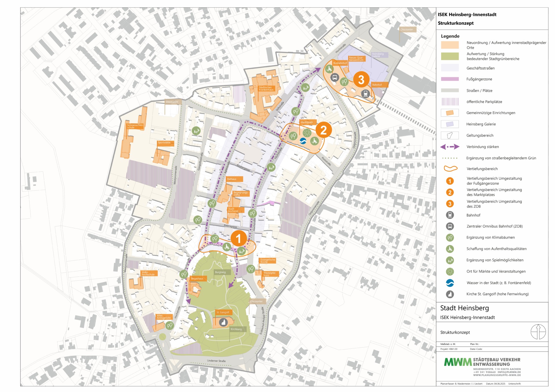Click the St. Gangolf church icon on map
The height and width of the screenshot is (392, 555).
(223, 322)
